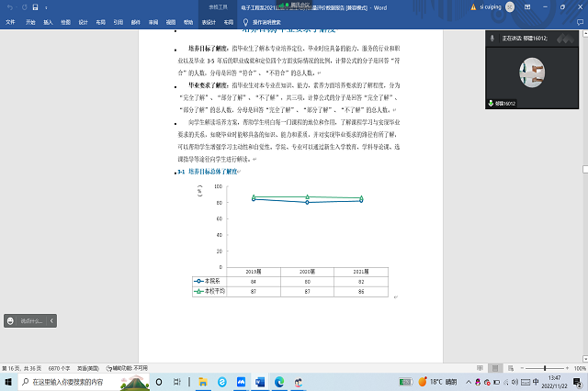Open the 文件 (File) menu
The image size is (588, 391).
coord(10,20)
